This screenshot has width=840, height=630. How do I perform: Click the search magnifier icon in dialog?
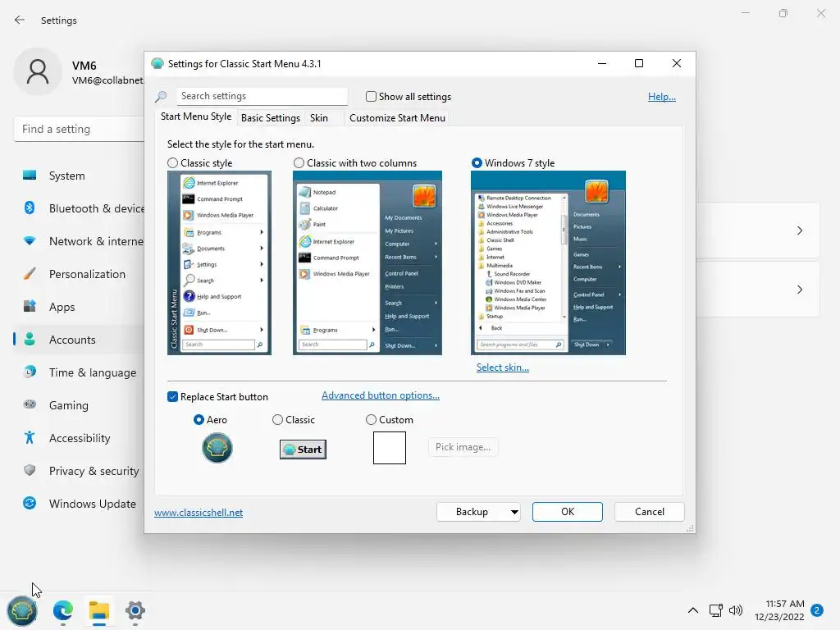point(161,97)
